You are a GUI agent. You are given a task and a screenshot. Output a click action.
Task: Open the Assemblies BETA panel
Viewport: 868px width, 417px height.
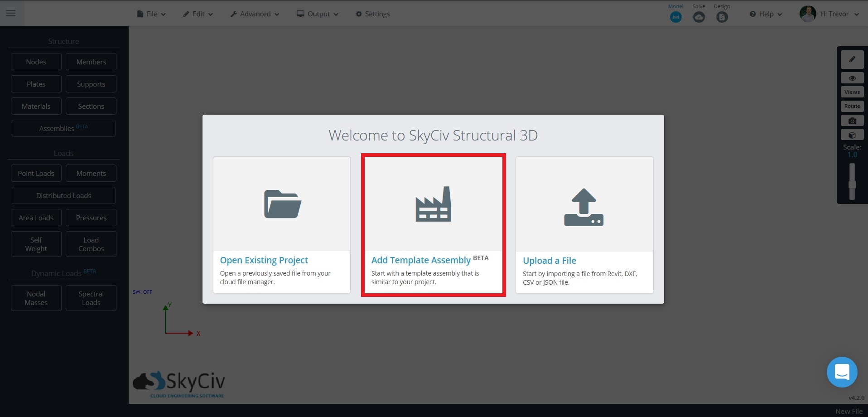click(x=63, y=128)
